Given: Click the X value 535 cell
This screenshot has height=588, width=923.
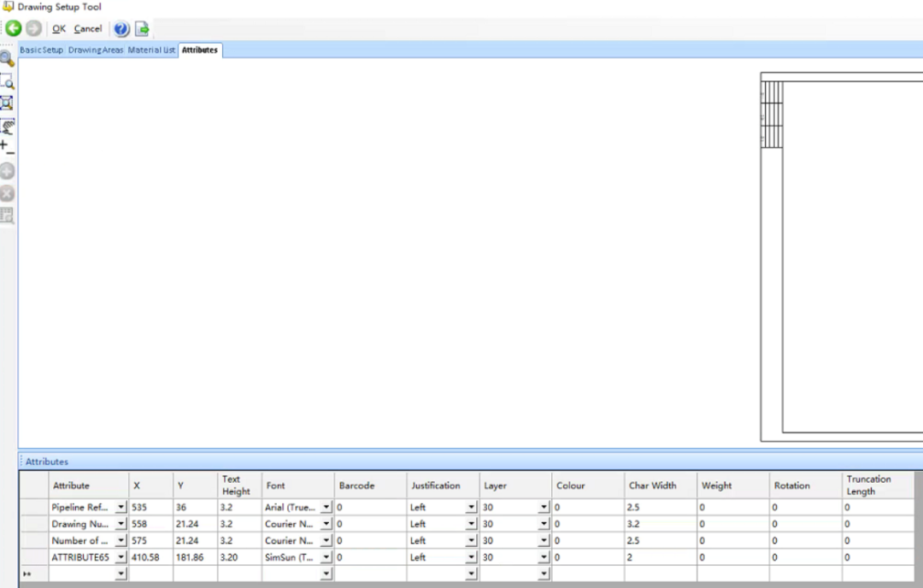Looking at the screenshot, I should tap(150, 507).
